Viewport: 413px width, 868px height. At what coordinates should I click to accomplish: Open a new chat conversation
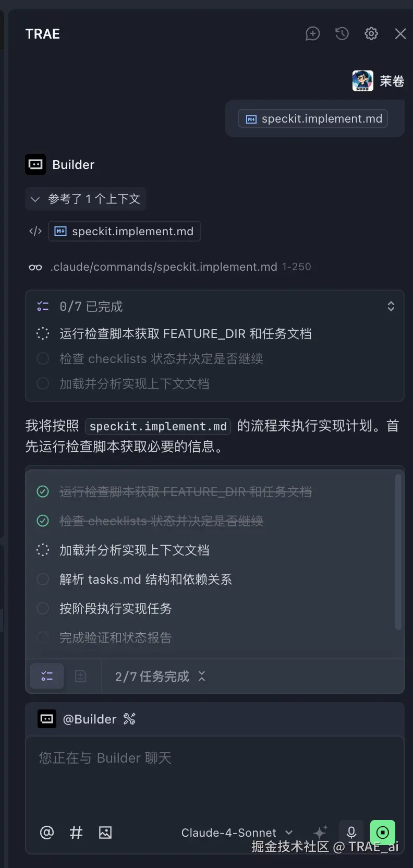click(x=313, y=33)
